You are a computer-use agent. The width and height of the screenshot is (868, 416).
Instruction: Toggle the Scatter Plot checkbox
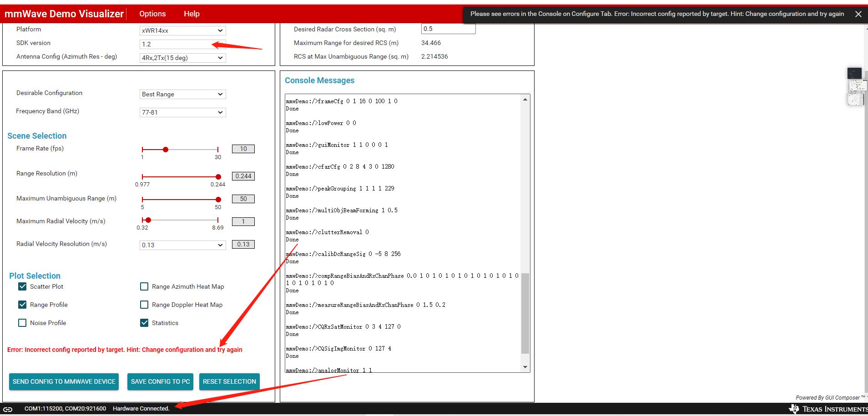click(22, 286)
